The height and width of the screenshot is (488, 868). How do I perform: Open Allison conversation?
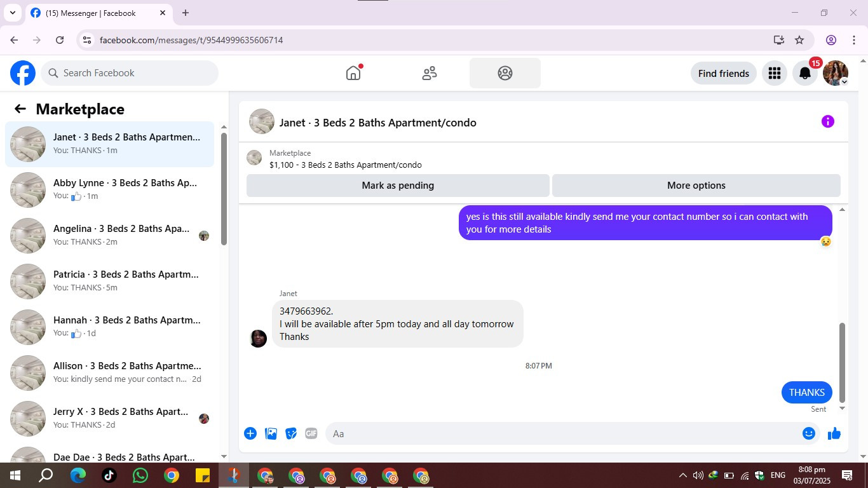pos(110,373)
